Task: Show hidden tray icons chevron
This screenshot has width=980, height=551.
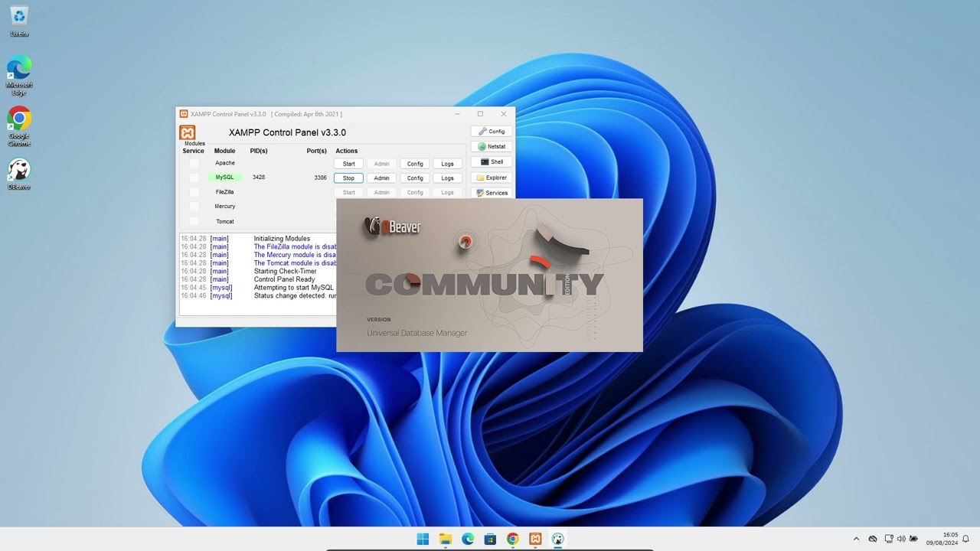Action: pyautogui.click(x=856, y=539)
